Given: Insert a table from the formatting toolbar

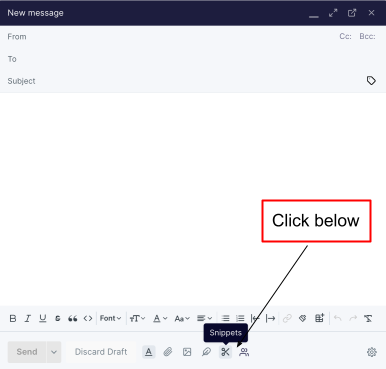Looking at the screenshot, I should tap(319, 318).
